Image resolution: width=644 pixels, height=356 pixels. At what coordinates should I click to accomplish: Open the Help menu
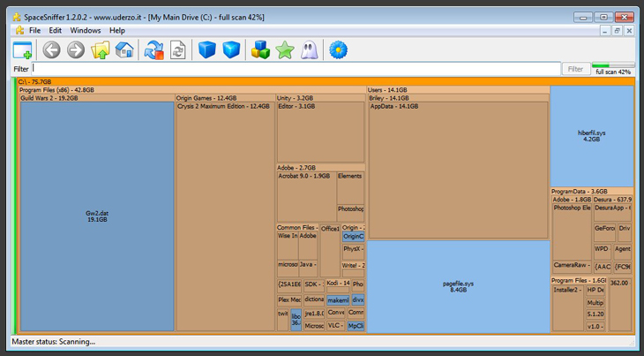(x=116, y=30)
